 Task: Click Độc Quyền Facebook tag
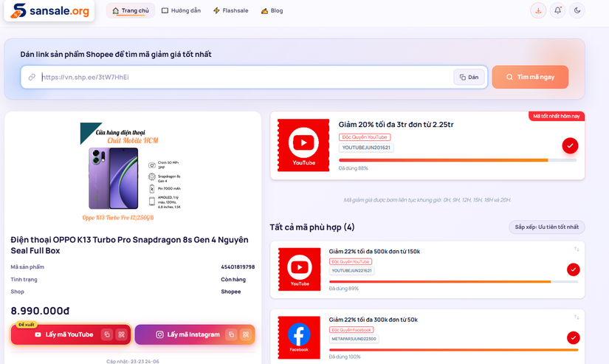tap(351, 330)
